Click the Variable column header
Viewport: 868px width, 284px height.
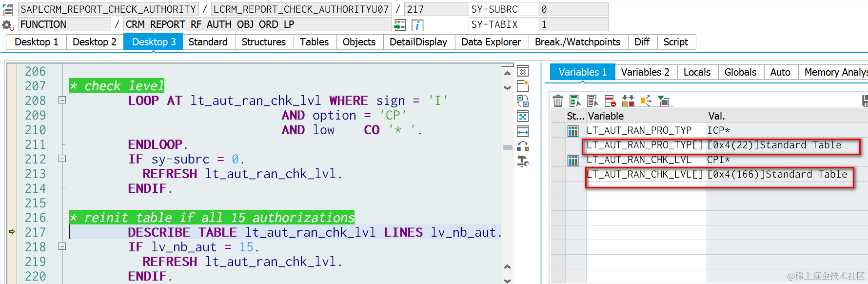click(646, 116)
